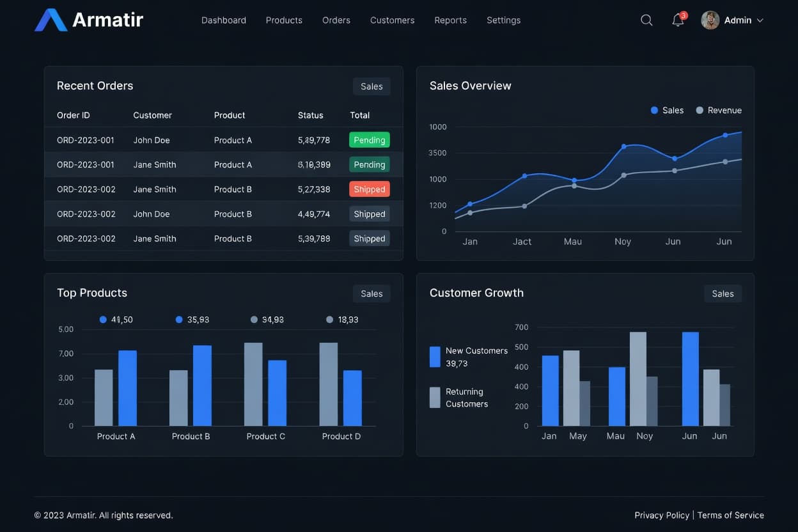Expand the Admin dropdown chevron
The height and width of the screenshot is (532, 798).
[760, 20]
